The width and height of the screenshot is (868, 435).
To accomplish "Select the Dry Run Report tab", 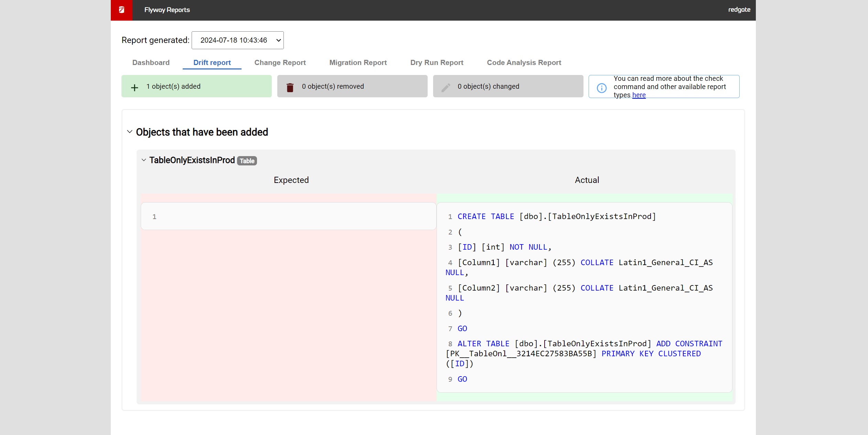I will click(437, 63).
